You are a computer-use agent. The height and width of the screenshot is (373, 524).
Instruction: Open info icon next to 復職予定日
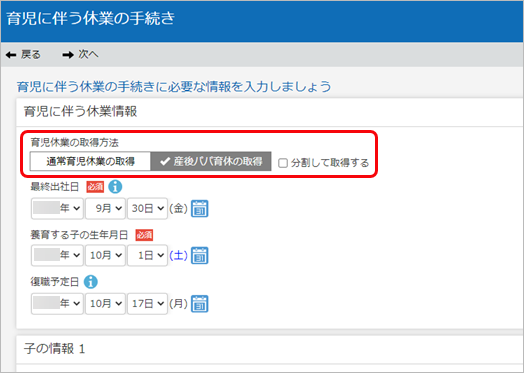[91, 282]
